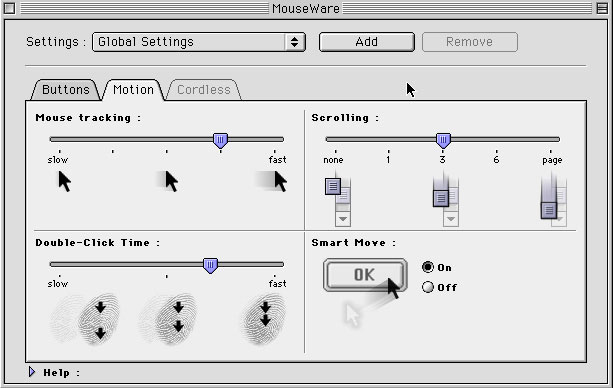Click 'slow' label under Mouse tracking
613x388 pixels.
click(x=58, y=160)
